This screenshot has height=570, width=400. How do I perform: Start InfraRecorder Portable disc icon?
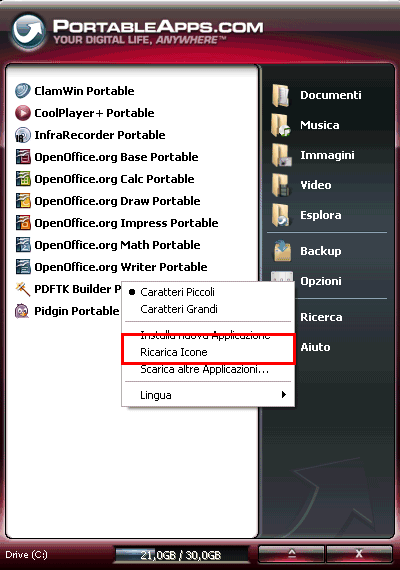pyautogui.click(x=23, y=135)
